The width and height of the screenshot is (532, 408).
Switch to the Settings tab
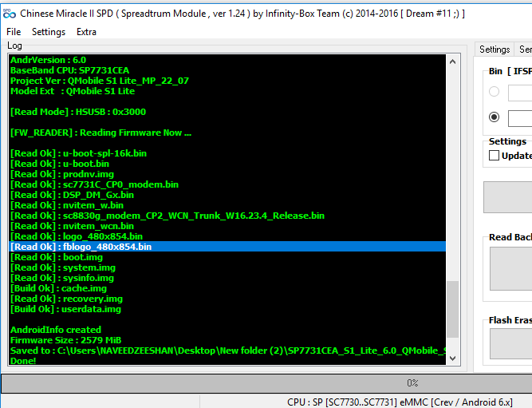495,50
